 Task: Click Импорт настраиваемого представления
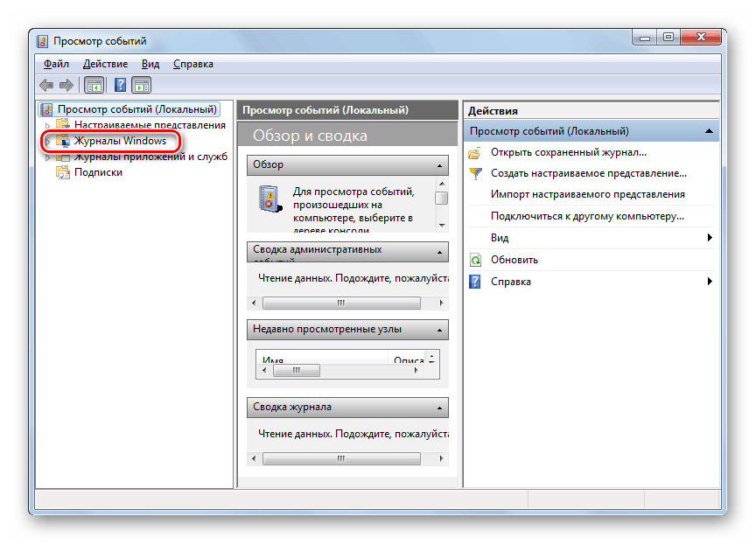(588, 194)
